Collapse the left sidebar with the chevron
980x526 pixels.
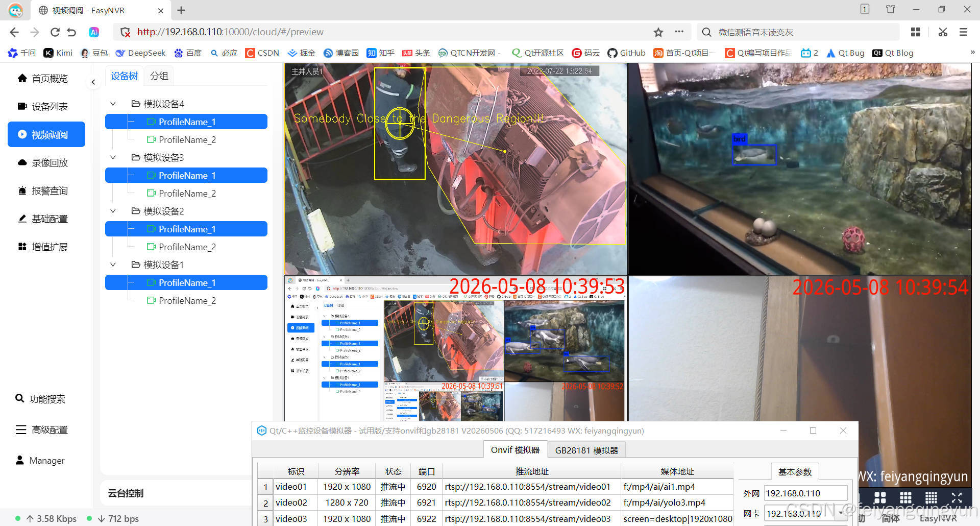[x=93, y=82]
